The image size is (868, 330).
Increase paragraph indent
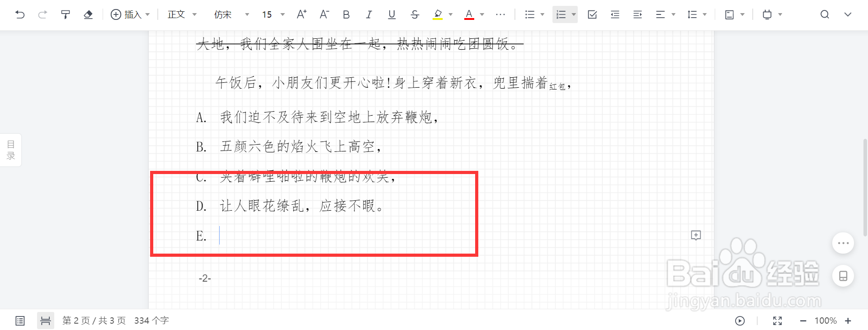coord(637,14)
